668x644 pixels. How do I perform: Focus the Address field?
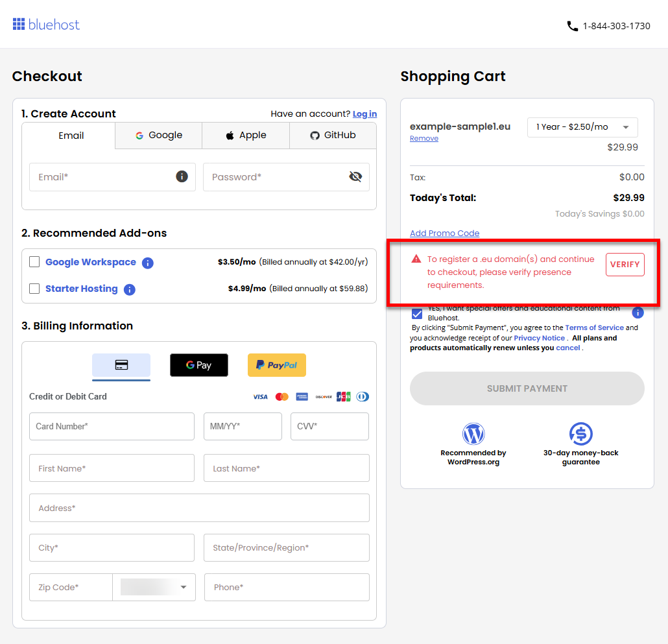[x=199, y=508]
